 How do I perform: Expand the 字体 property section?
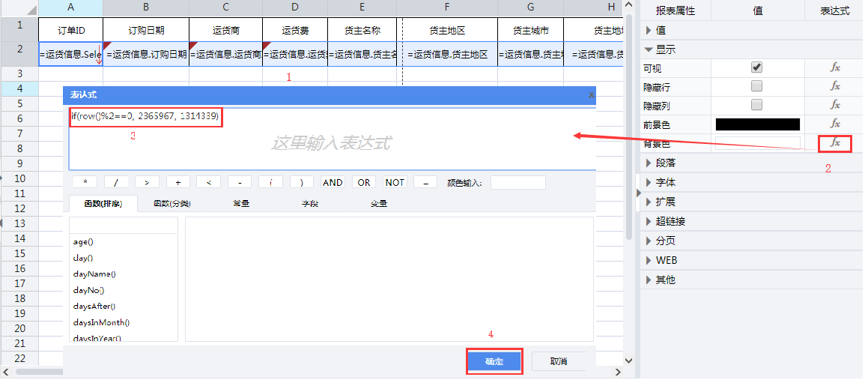tap(649, 182)
